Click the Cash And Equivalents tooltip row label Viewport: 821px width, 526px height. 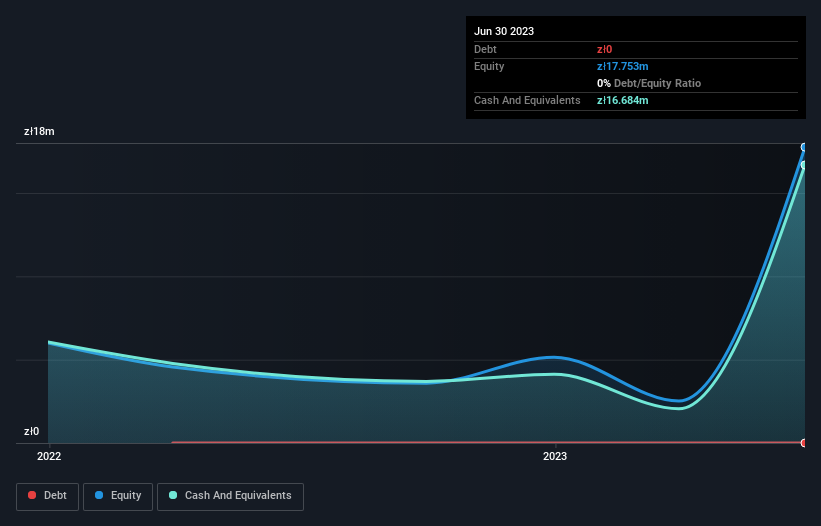[x=527, y=100]
